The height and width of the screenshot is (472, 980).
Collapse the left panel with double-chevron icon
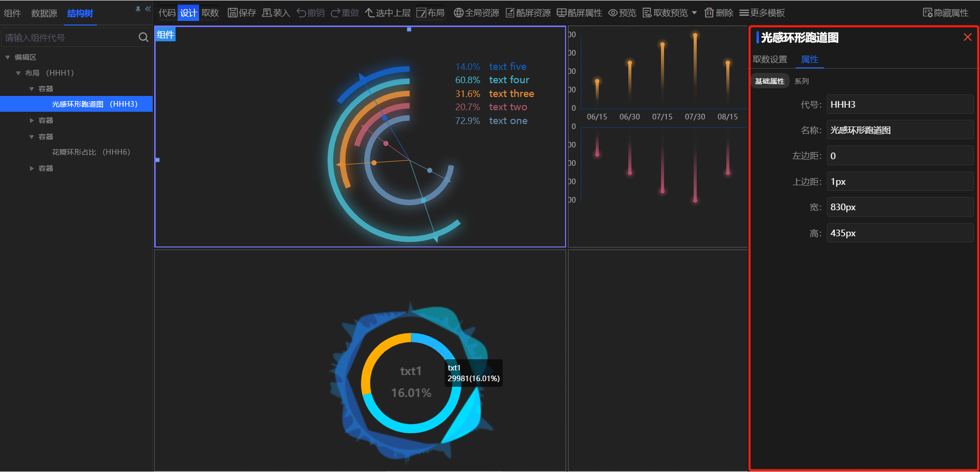(148, 9)
